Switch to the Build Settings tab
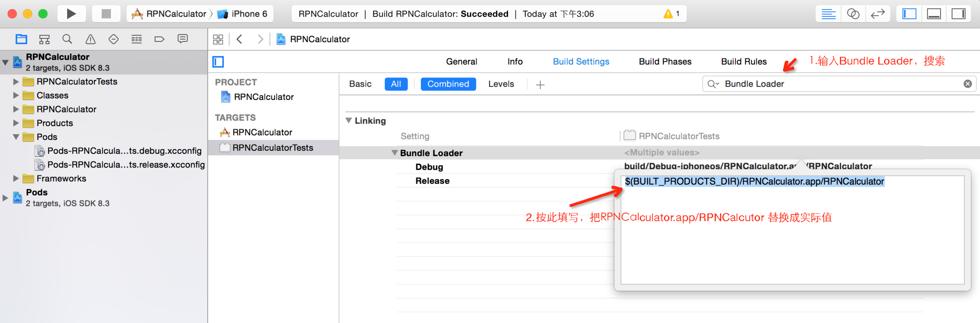Image resolution: width=980 pixels, height=323 pixels. [581, 61]
